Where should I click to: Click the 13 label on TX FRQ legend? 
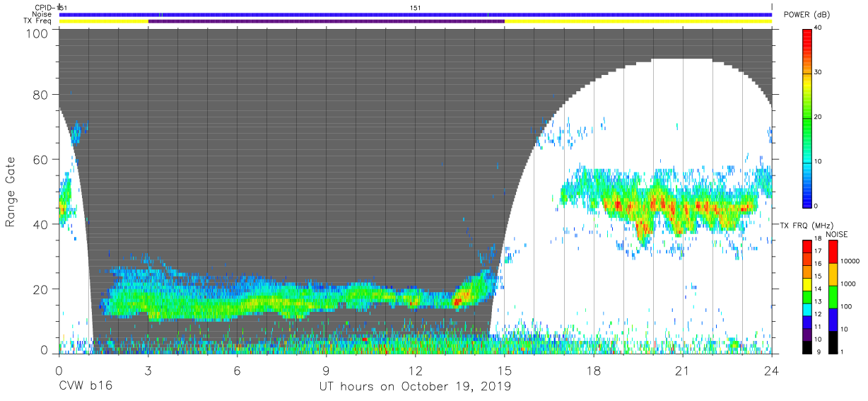tap(818, 301)
